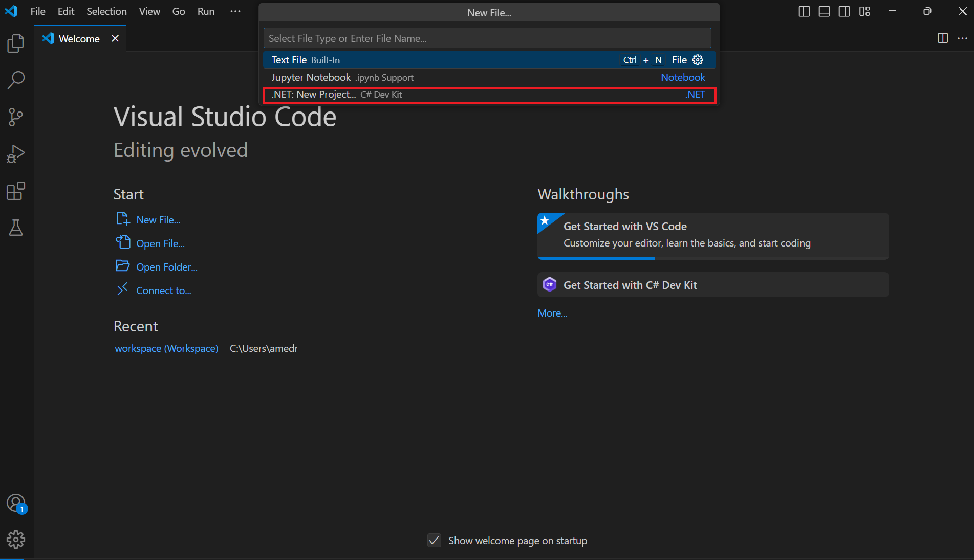Viewport: 974px width, 560px height.
Task: Click the Open Folder... link
Action: click(x=167, y=267)
